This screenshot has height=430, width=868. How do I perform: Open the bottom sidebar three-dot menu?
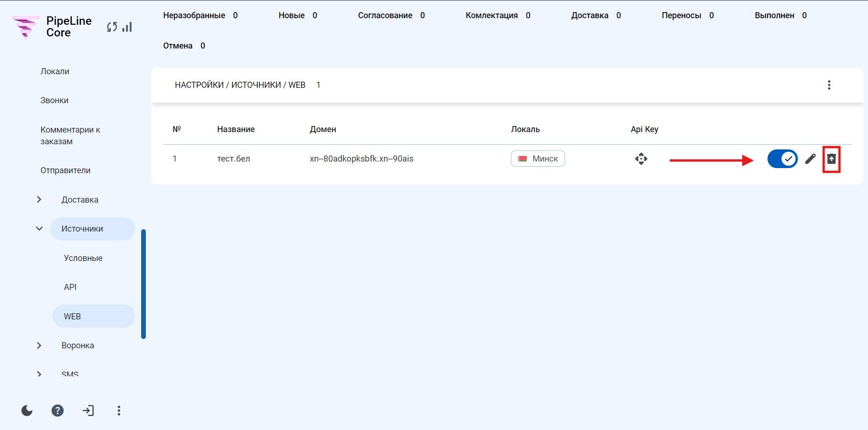coord(119,410)
